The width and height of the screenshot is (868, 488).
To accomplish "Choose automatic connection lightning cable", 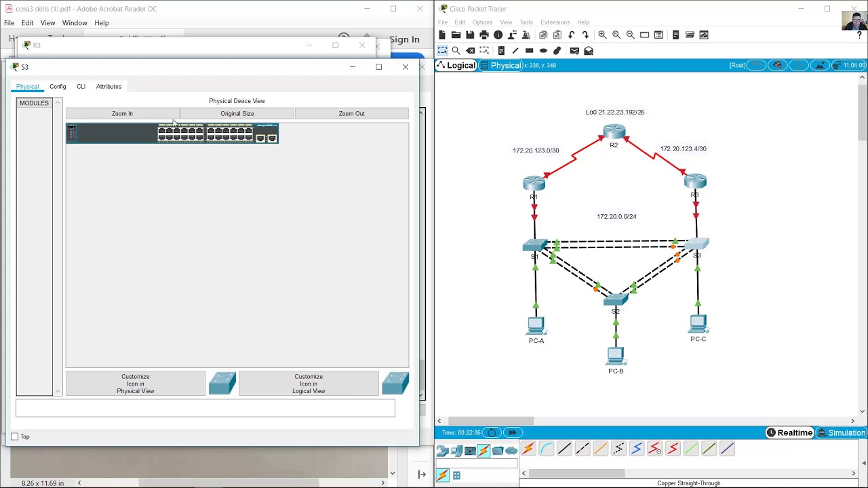I will [x=528, y=449].
